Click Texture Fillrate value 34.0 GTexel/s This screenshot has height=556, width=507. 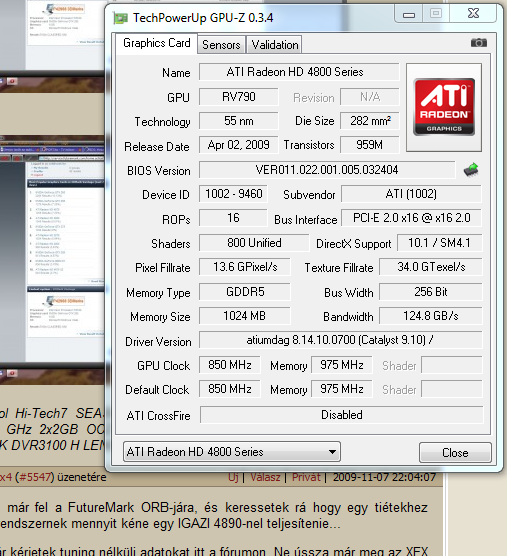tap(431, 267)
